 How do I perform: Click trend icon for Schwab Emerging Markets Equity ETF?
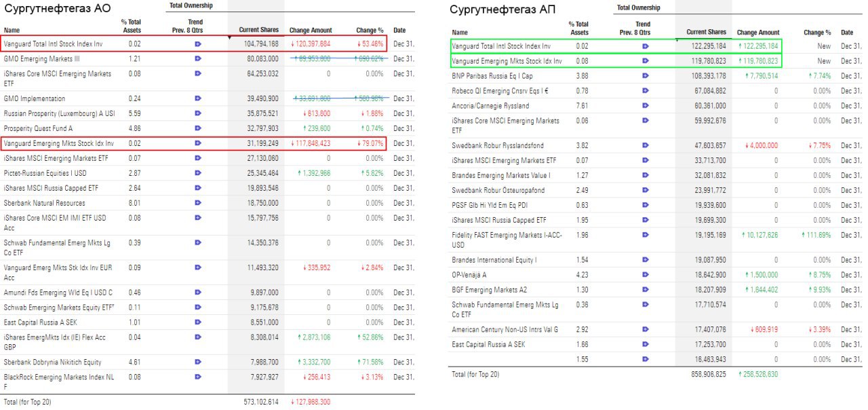pos(198,307)
